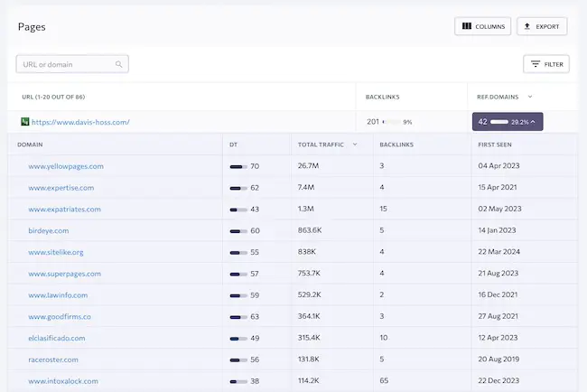
Task: Click the 15 backlinks count for expatriates.com
Action: [x=383, y=209]
